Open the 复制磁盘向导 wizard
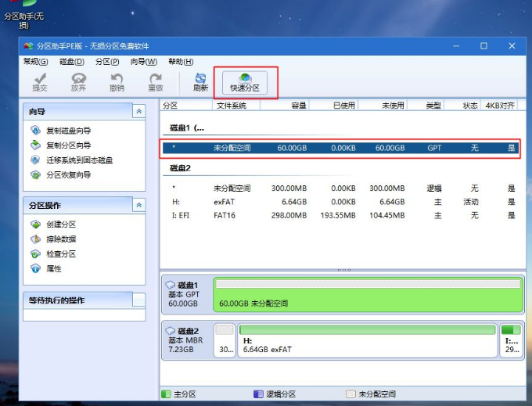This screenshot has width=532, height=406. [x=67, y=131]
